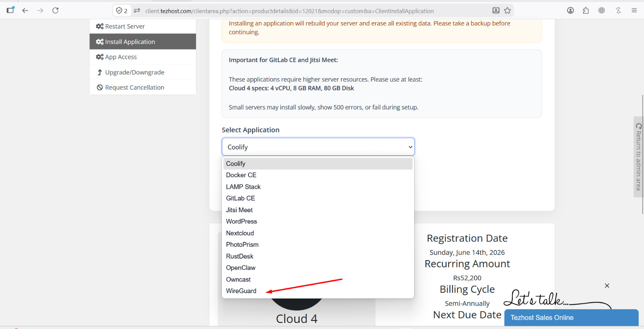Open the extensions puzzle icon
This screenshot has height=329, width=644.
point(586,10)
